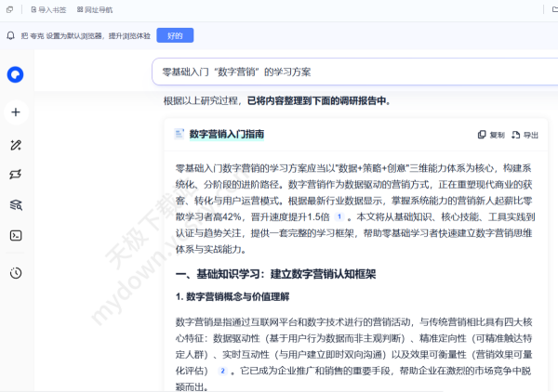Open the magic wand writing tool
The width and height of the screenshot is (558, 392).
tap(16, 145)
